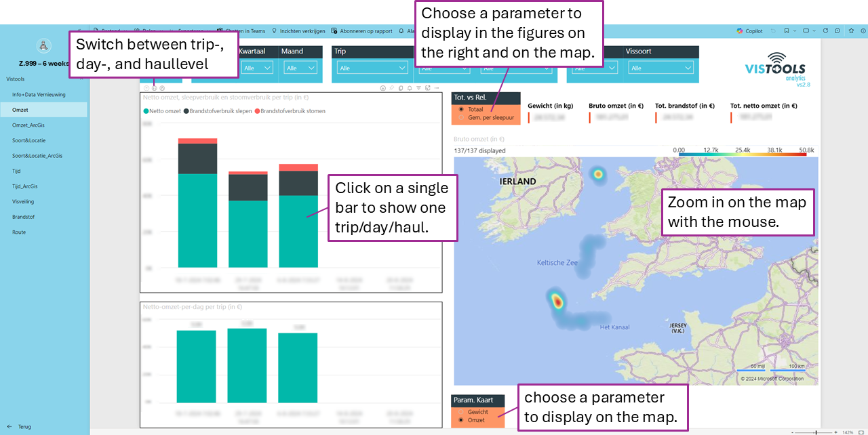This screenshot has width=868, height=435.
Task: Open the Trip filter dropdown
Action: pos(373,68)
